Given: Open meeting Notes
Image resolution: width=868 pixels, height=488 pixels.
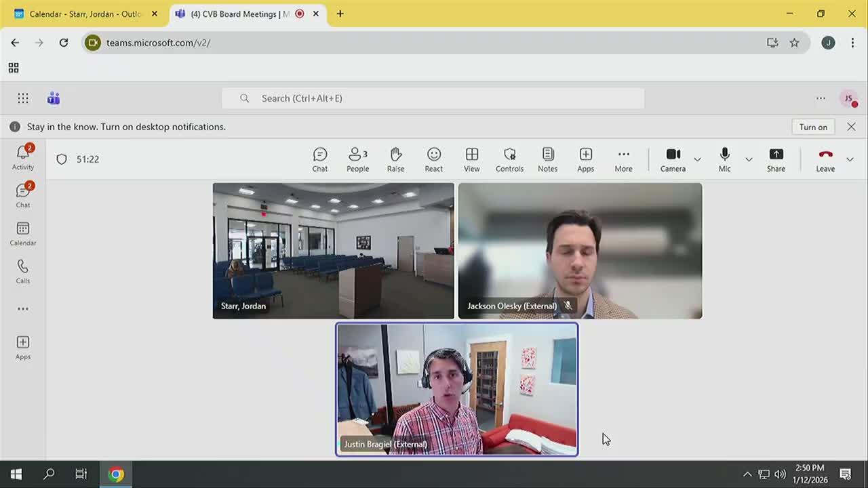Looking at the screenshot, I should (547, 160).
